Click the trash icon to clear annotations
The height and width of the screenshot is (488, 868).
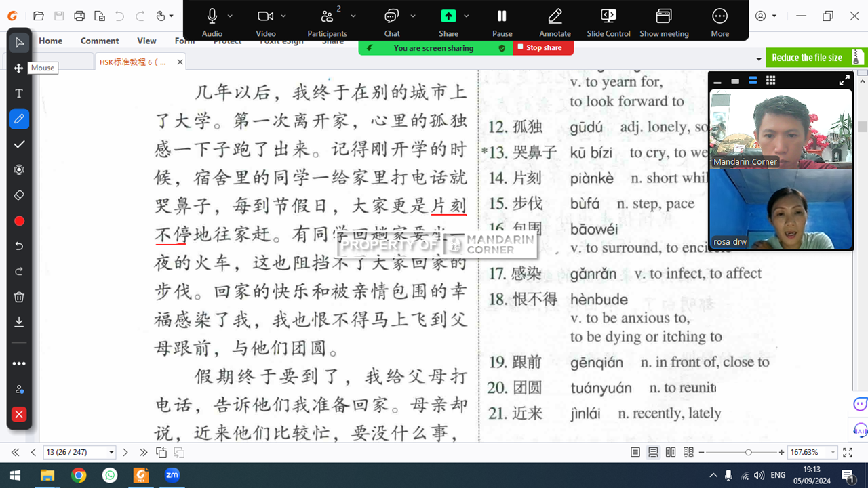pos(19,297)
